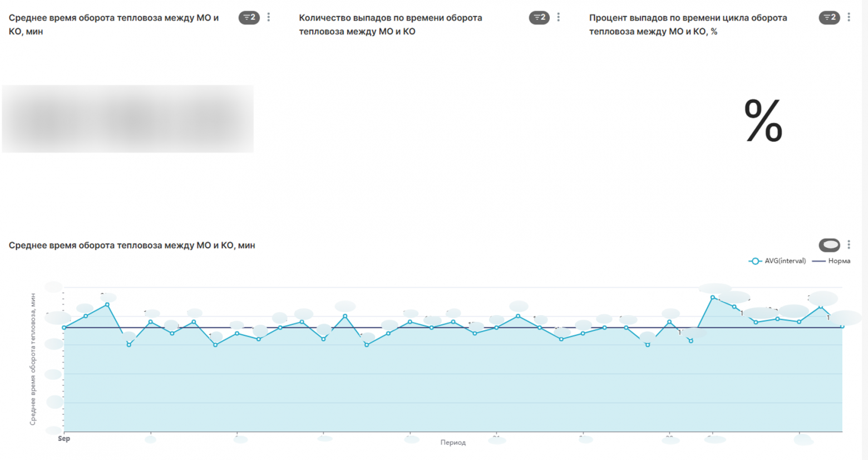Open three-dot menu of outlier percent card
The width and height of the screenshot is (868, 460).
pos(849,18)
